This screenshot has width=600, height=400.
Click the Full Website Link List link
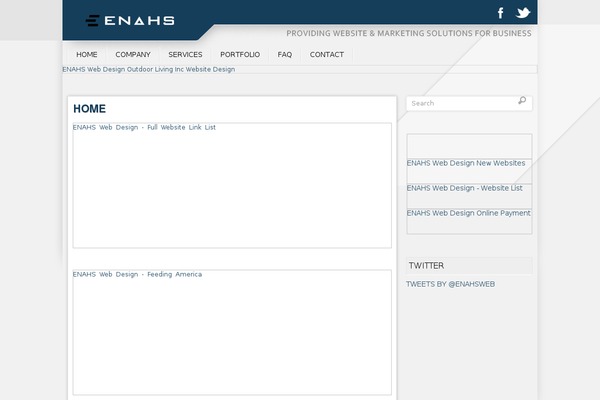pos(144,127)
